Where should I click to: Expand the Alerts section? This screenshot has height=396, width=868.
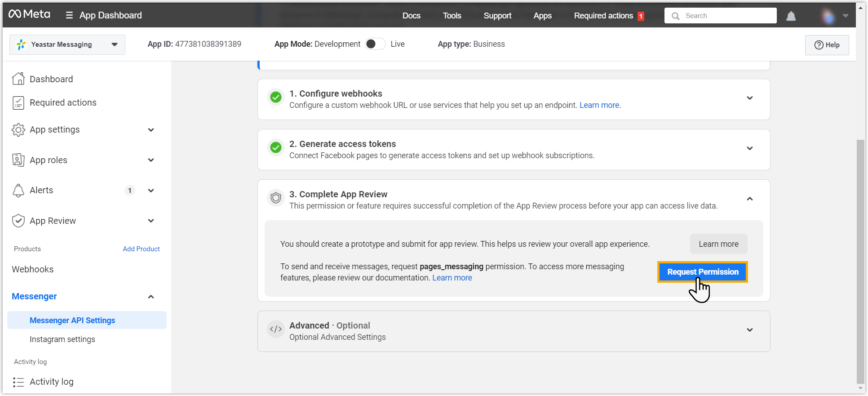151,191
